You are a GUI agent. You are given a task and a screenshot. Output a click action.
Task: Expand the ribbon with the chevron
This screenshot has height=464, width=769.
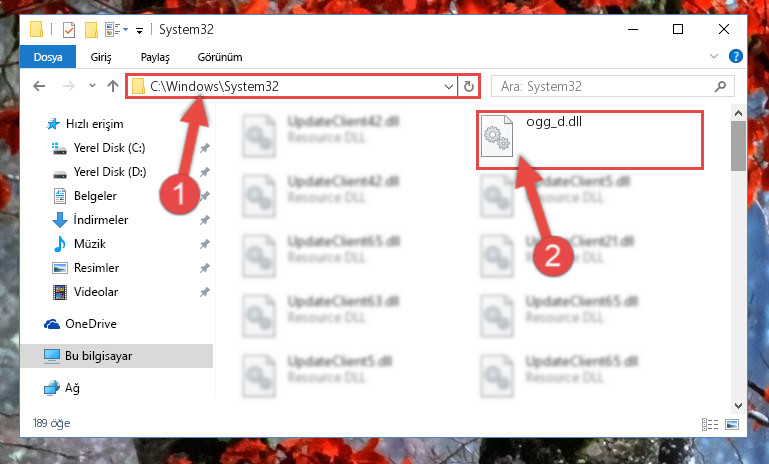coord(714,56)
